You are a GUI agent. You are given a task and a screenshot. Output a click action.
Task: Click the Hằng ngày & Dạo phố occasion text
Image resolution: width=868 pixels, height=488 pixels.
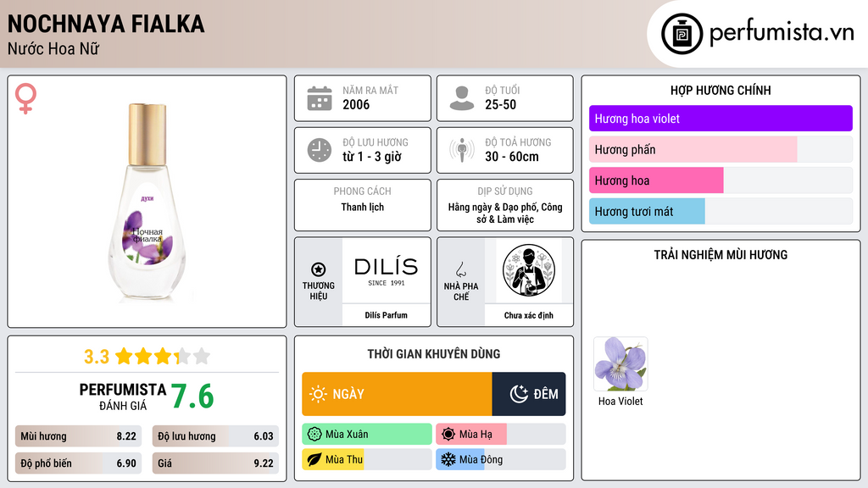click(x=505, y=213)
